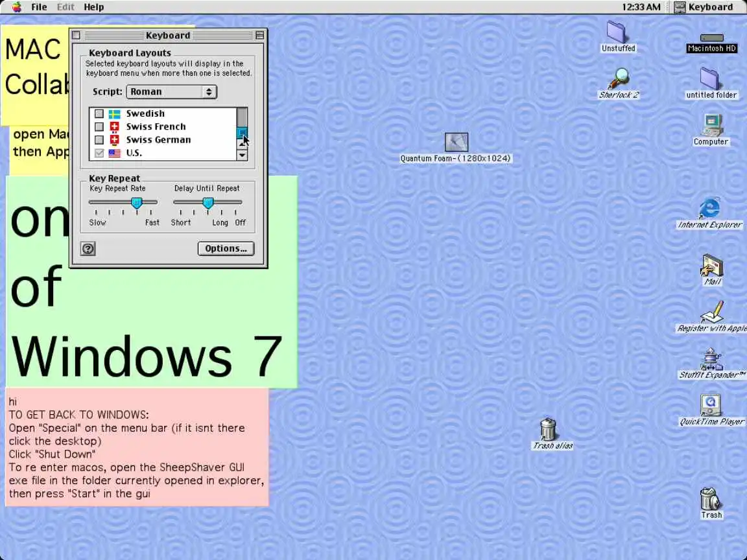Enable the Swedish keyboard layout checkbox
The image size is (747, 560).
click(x=99, y=114)
